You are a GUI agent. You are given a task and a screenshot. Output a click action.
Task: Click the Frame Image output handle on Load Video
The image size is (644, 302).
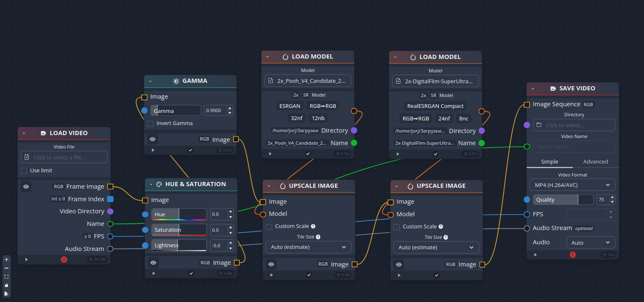click(x=110, y=187)
